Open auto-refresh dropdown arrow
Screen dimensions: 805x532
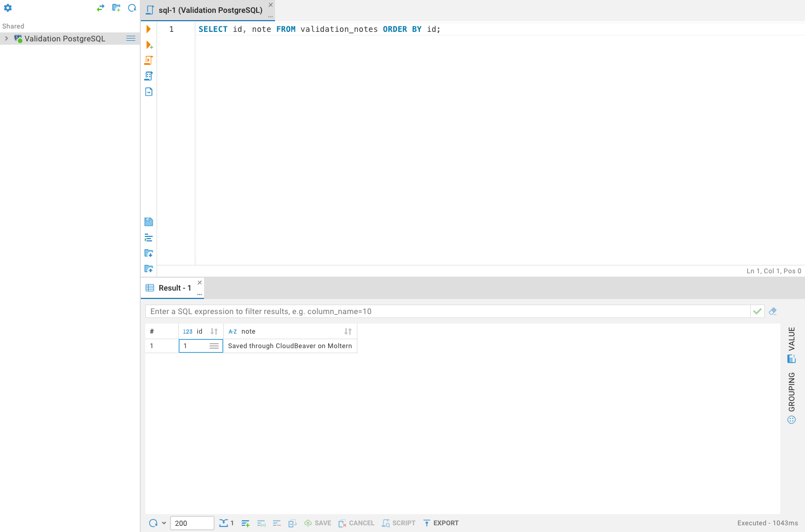coord(164,523)
